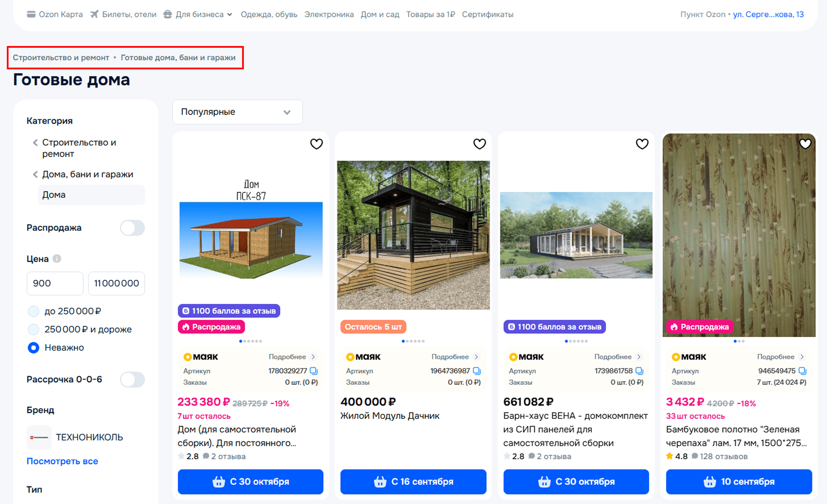Go back to Строительство и ремонт category
This screenshot has height=504, width=827.
point(79,148)
